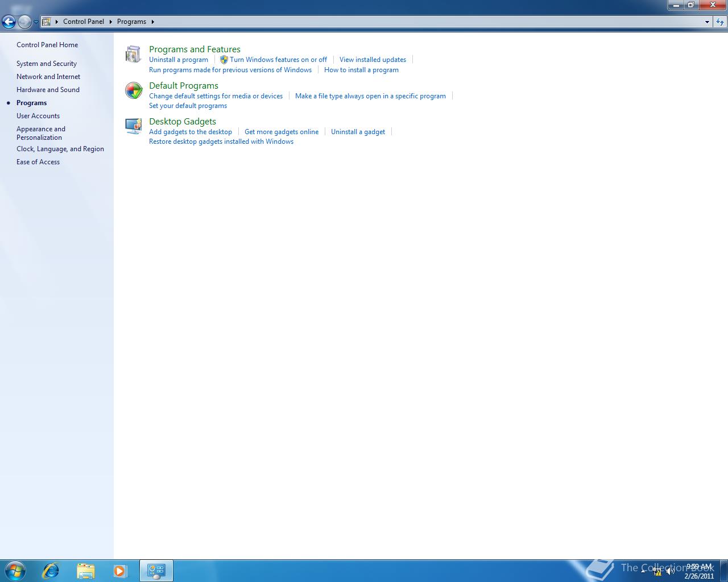Open the Uninstall a program link

point(179,59)
